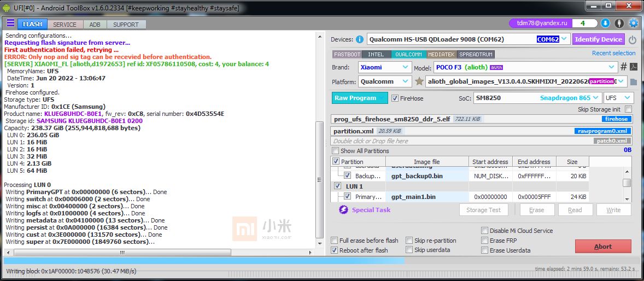Toggle the Partition header checkbox

coord(336,161)
